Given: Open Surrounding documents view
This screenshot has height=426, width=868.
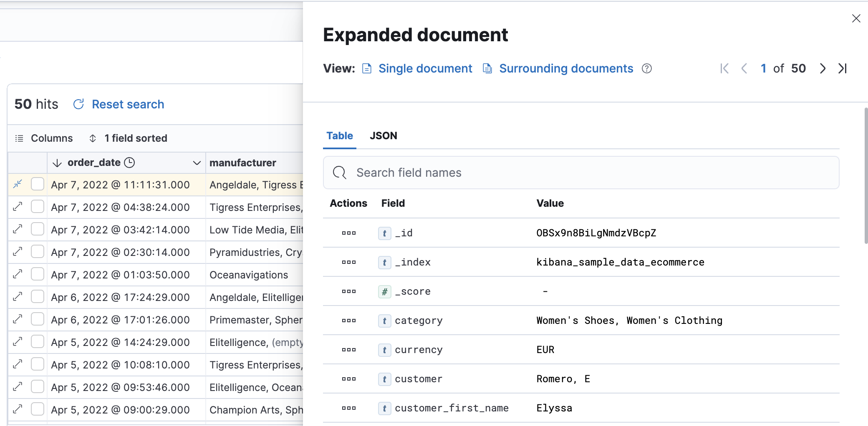Looking at the screenshot, I should pyautogui.click(x=566, y=68).
